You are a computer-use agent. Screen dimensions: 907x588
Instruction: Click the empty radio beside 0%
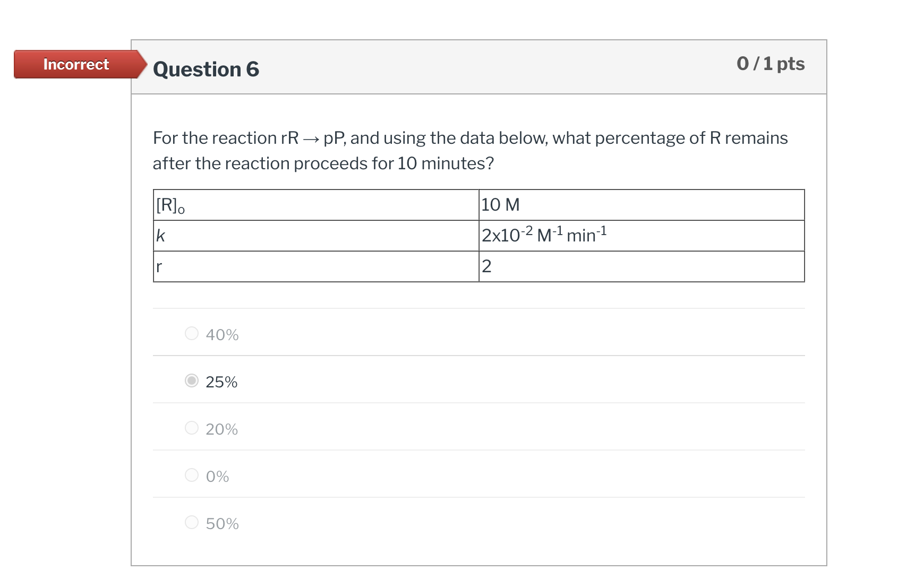[191, 475]
